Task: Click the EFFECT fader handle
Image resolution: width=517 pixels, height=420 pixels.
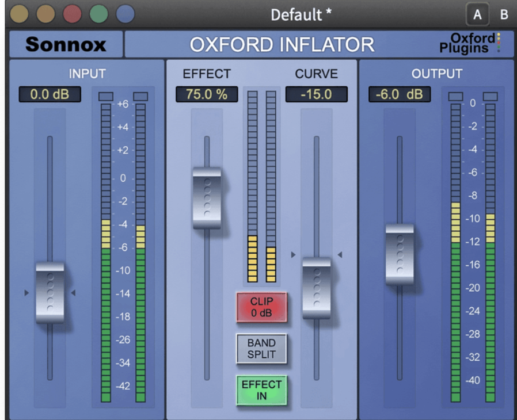Action: click(x=207, y=198)
